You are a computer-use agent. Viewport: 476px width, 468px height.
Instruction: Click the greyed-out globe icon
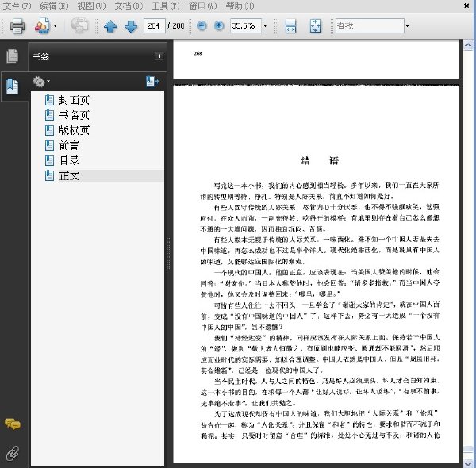click(x=79, y=25)
